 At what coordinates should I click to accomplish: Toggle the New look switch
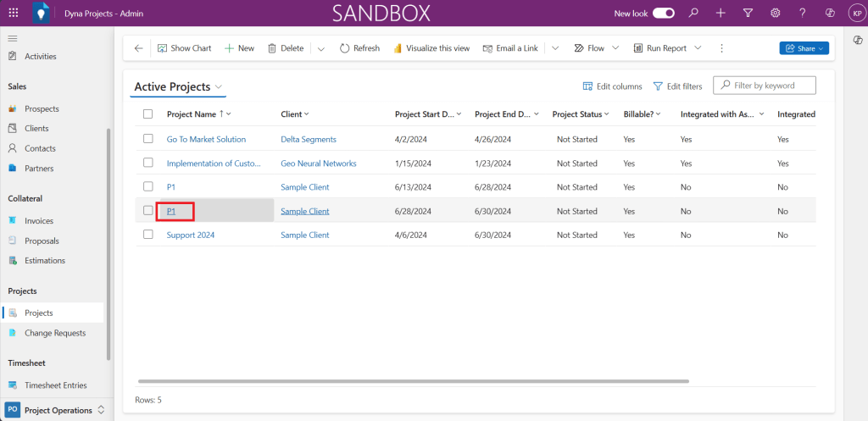click(664, 14)
